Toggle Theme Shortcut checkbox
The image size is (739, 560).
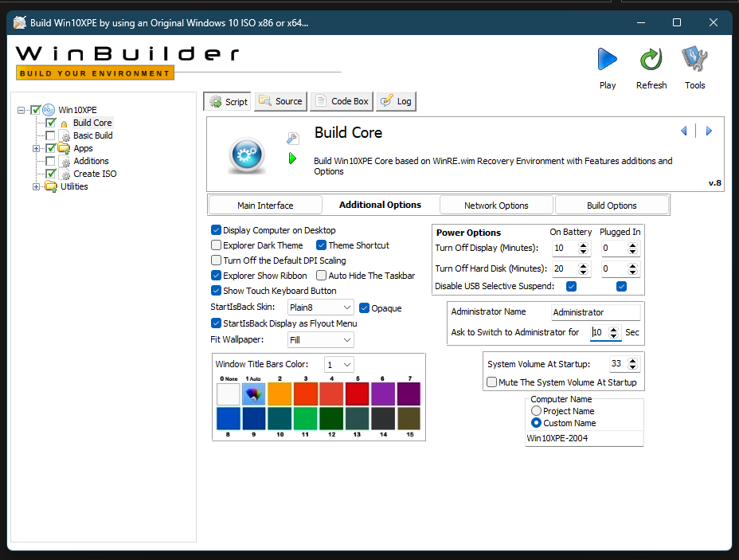point(322,245)
